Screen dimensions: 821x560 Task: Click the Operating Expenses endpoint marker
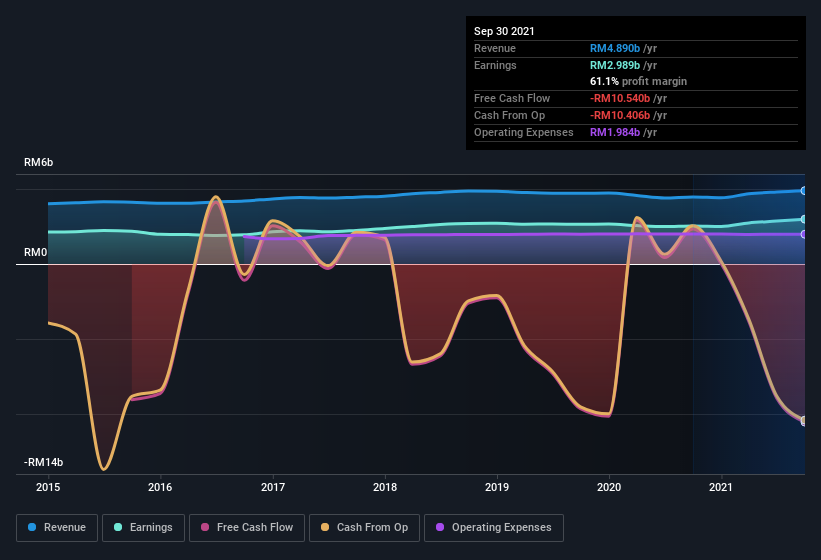[x=803, y=234]
